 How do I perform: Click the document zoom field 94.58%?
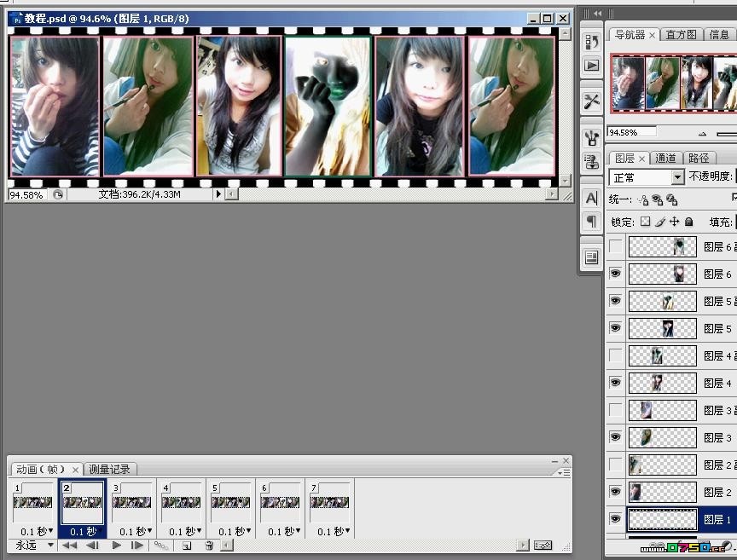[27, 194]
